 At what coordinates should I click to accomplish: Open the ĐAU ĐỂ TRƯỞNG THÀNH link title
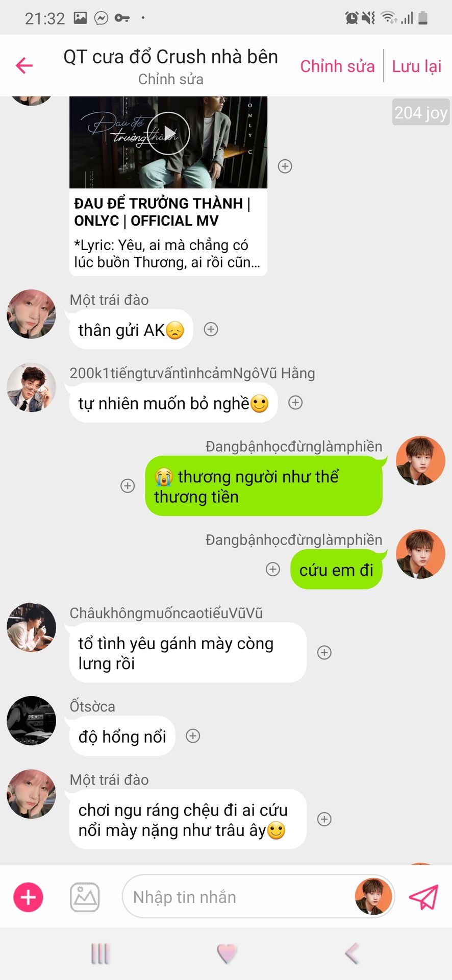tap(162, 212)
